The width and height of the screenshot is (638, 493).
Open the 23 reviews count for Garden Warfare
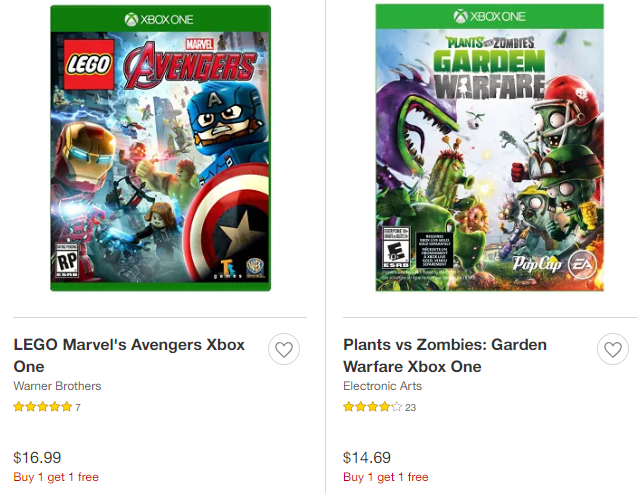411,407
